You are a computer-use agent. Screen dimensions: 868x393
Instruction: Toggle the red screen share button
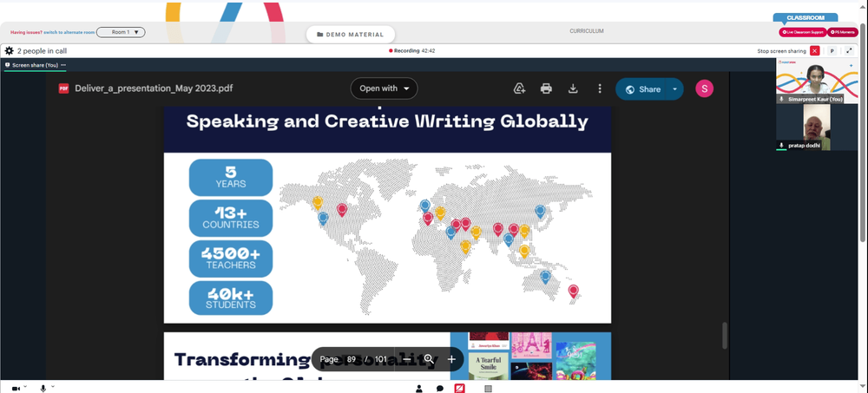459,389
